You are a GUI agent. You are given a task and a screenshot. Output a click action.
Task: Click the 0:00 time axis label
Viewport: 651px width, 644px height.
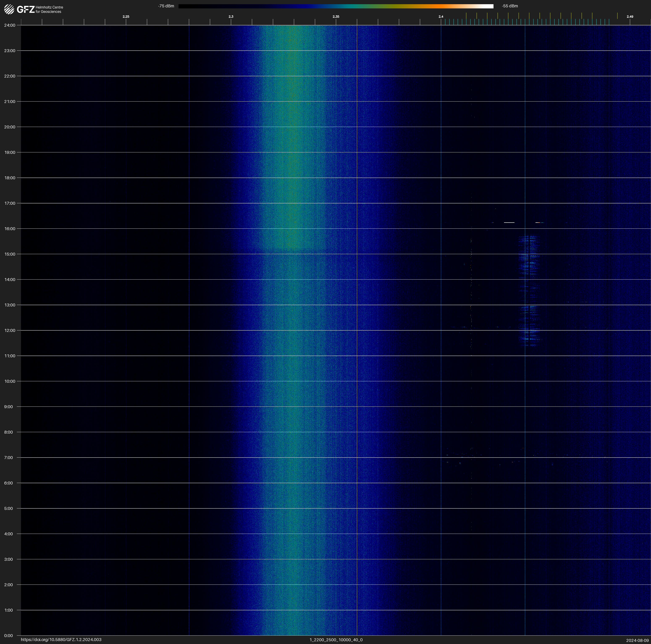point(8,636)
